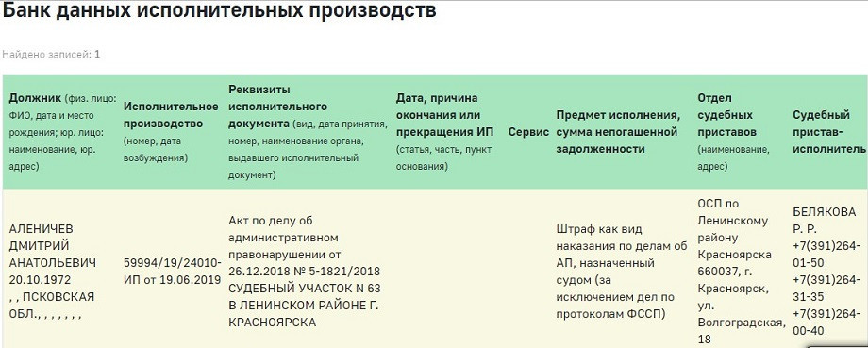Click the 'Акт по делу об административном правонарушении' cell
868x348 pixels.
(305, 271)
